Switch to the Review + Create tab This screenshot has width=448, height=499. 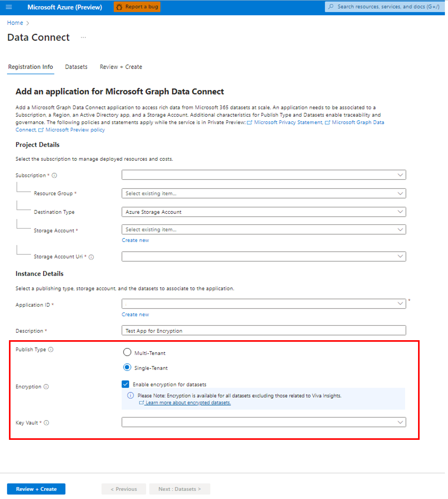pyautogui.click(x=121, y=67)
